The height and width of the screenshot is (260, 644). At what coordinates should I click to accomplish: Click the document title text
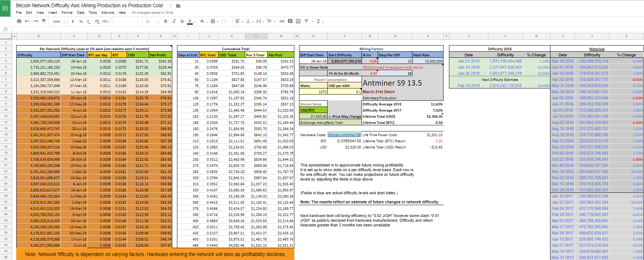(89, 5)
